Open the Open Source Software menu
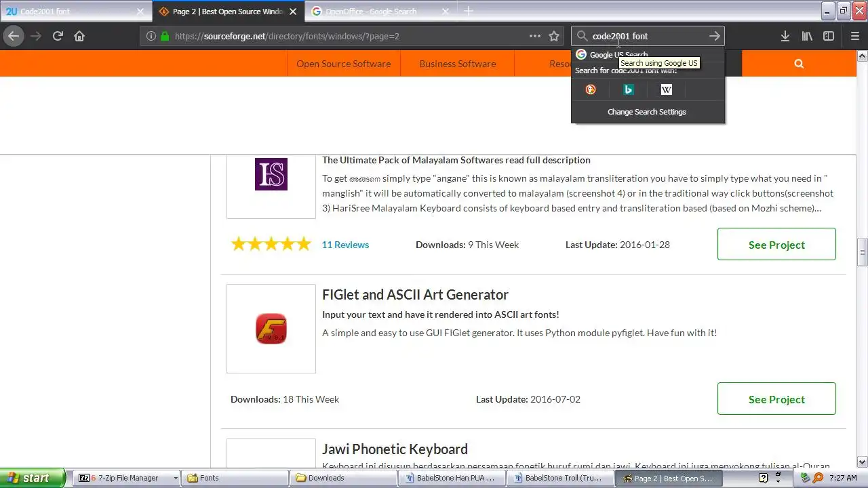This screenshot has height=488, width=868. [343, 64]
